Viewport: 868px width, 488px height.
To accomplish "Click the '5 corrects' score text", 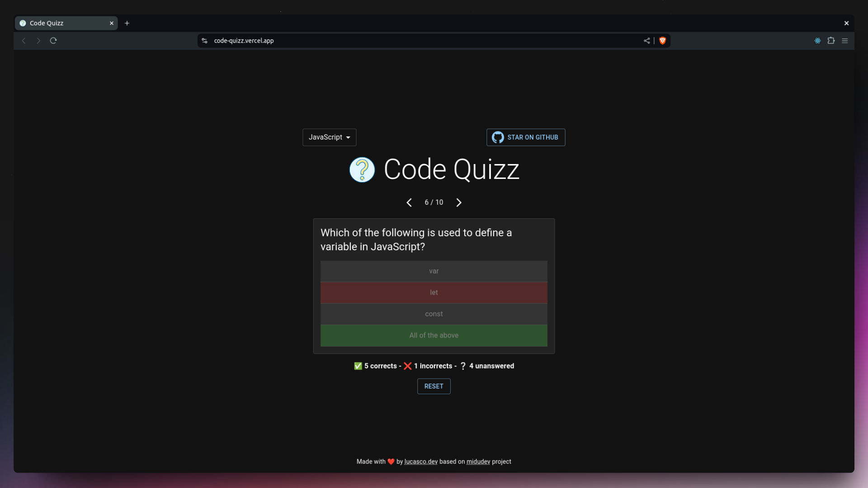I will [381, 366].
